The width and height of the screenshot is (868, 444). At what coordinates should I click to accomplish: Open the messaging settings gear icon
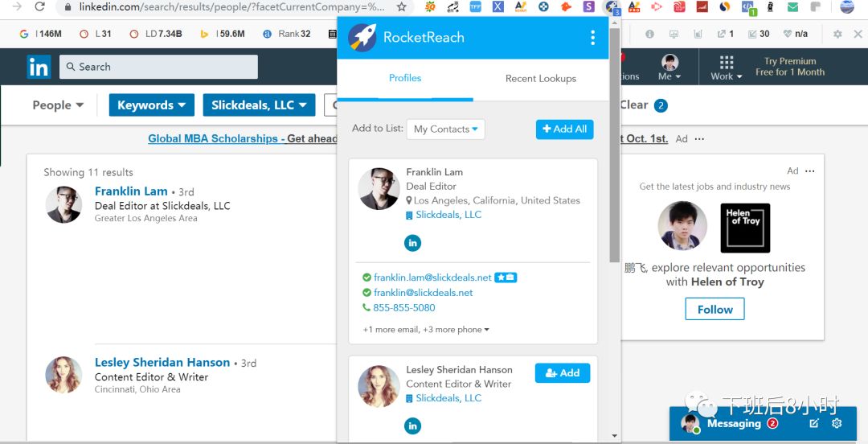tap(837, 424)
